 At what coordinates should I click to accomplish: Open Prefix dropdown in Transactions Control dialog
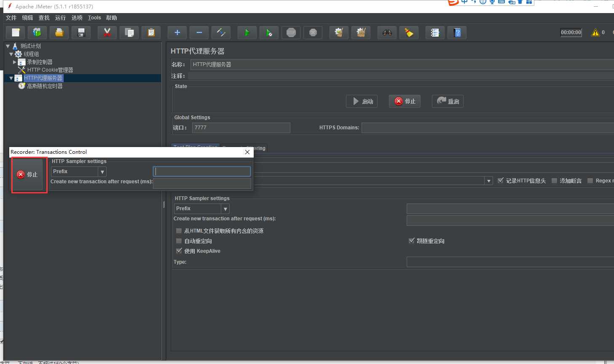click(102, 171)
